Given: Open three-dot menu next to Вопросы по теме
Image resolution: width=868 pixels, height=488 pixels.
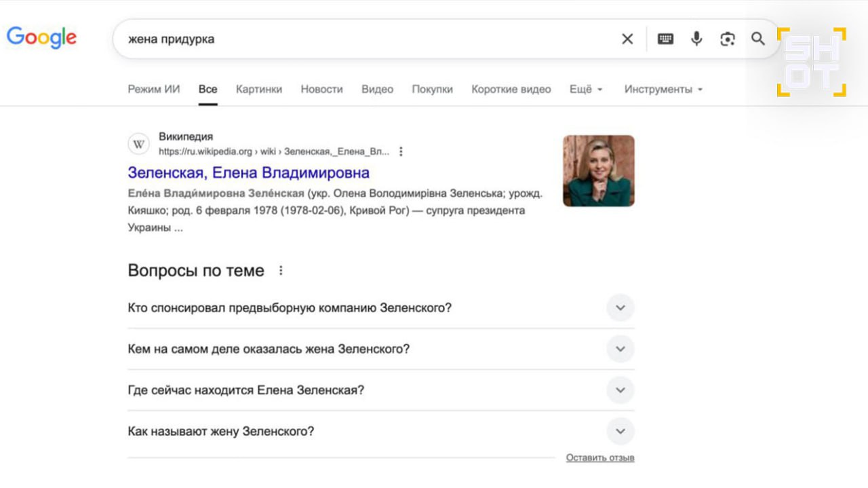Looking at the screenshot, I should point(281,271).
